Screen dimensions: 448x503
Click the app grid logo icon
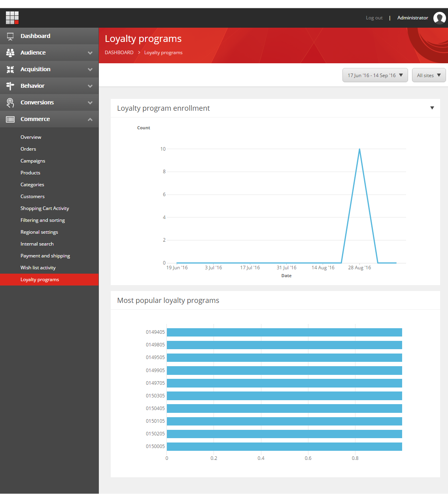(12, 18)
